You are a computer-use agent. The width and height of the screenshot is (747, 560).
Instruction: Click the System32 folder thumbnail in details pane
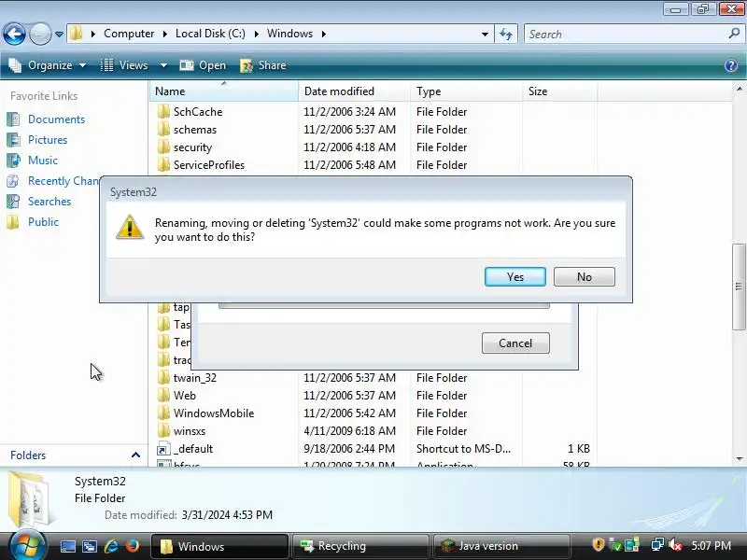pos(30,498)
